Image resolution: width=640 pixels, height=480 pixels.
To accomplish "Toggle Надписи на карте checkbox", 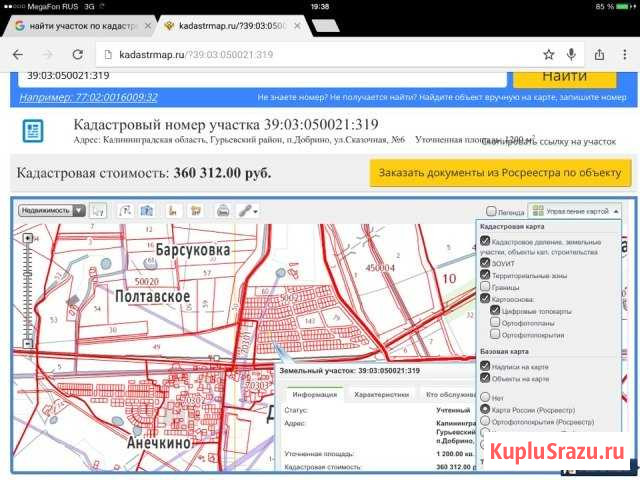I will pos(485,366).
